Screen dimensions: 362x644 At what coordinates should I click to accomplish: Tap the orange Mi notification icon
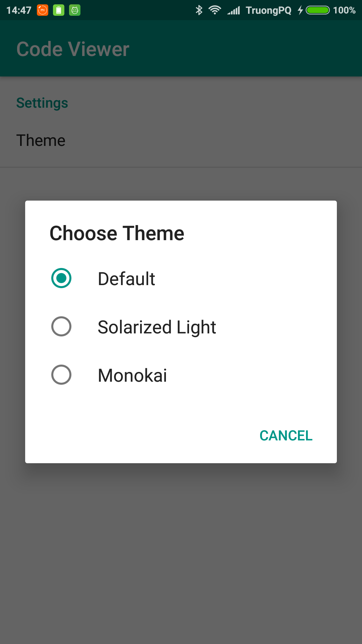[x=43, y=10]
